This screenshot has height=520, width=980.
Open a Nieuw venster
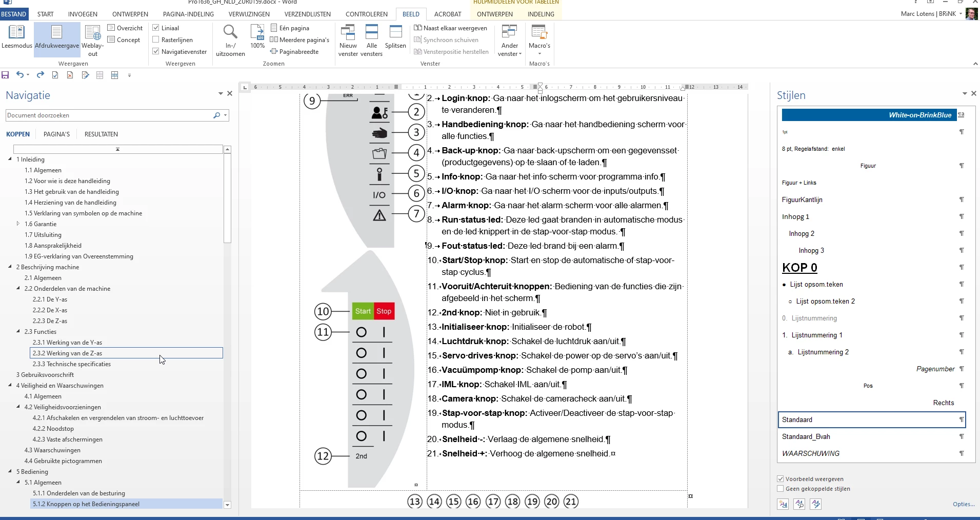(348, 40)
